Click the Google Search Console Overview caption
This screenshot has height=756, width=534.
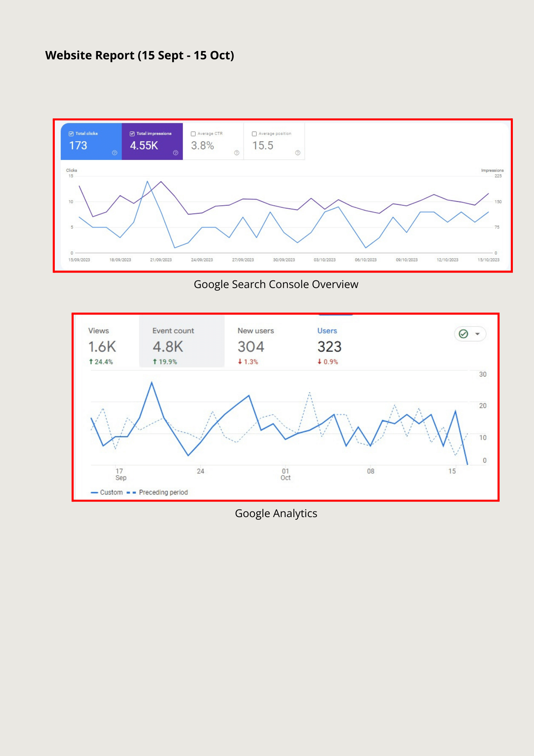click(276, 284)
